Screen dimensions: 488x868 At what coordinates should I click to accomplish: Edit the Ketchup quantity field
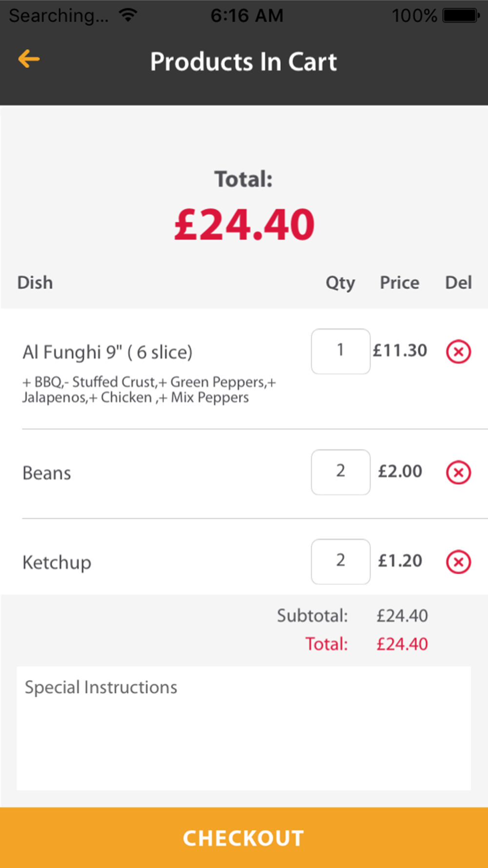[340, 561]
